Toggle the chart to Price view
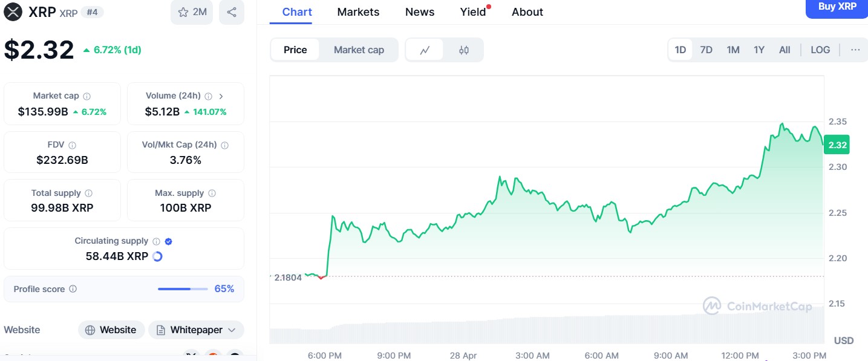868x361 pixels. pos(295,50)
